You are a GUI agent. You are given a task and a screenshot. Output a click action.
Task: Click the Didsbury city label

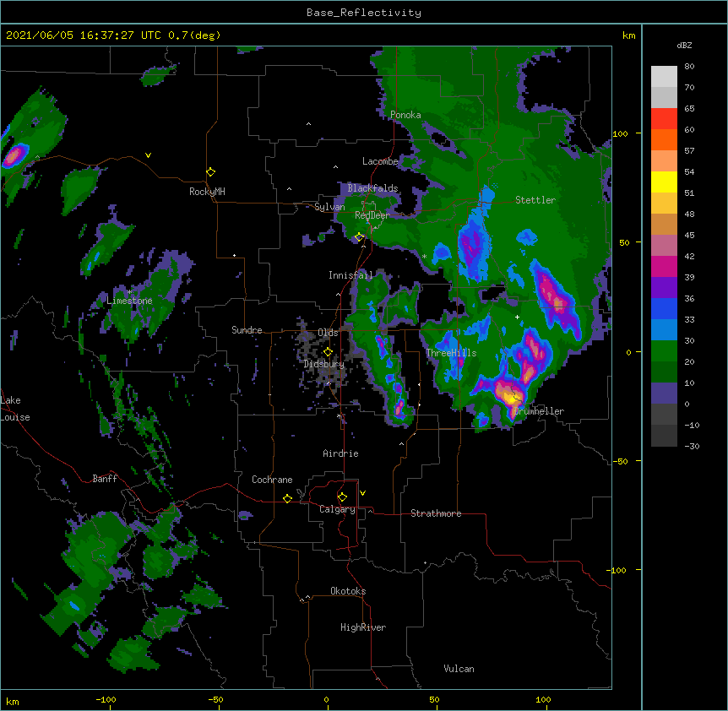click(324, 364)
